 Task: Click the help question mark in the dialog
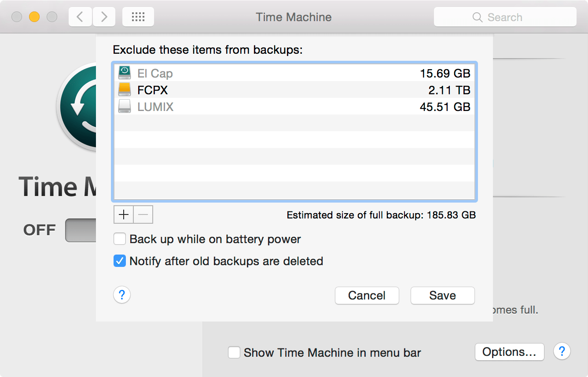click(x=122, y=295)
